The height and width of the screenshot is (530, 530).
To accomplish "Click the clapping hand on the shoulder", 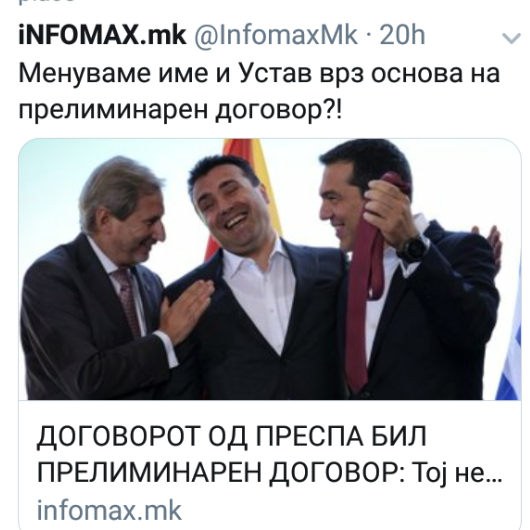I will click(185, 310).
